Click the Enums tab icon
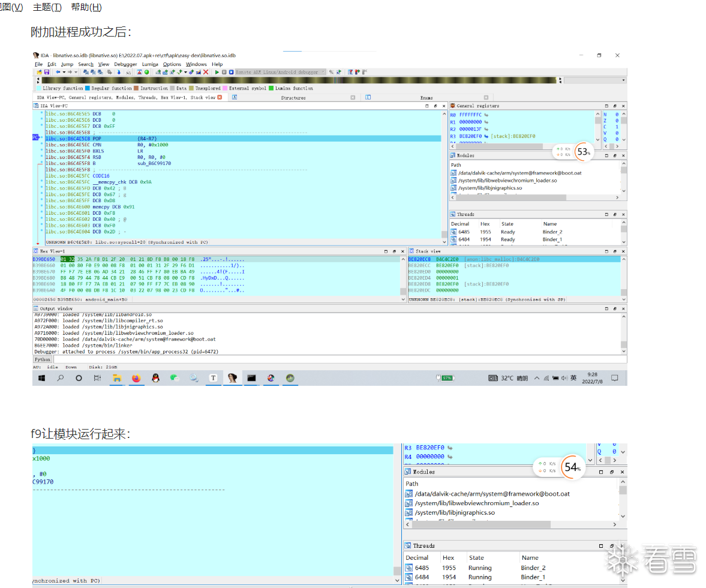The width and height of the screenshot is (706, 588). 368,97
